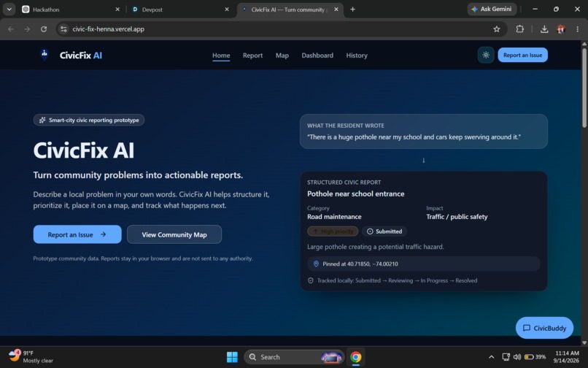Open a new browser tab
Screen dimensions: 588x368
(x=352, y=9)
